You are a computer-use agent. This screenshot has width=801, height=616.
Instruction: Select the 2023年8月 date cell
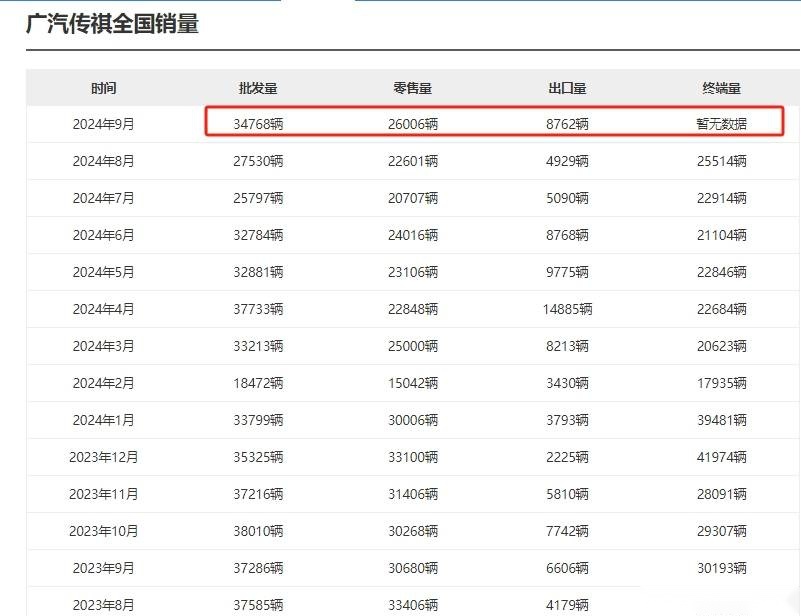104,605
